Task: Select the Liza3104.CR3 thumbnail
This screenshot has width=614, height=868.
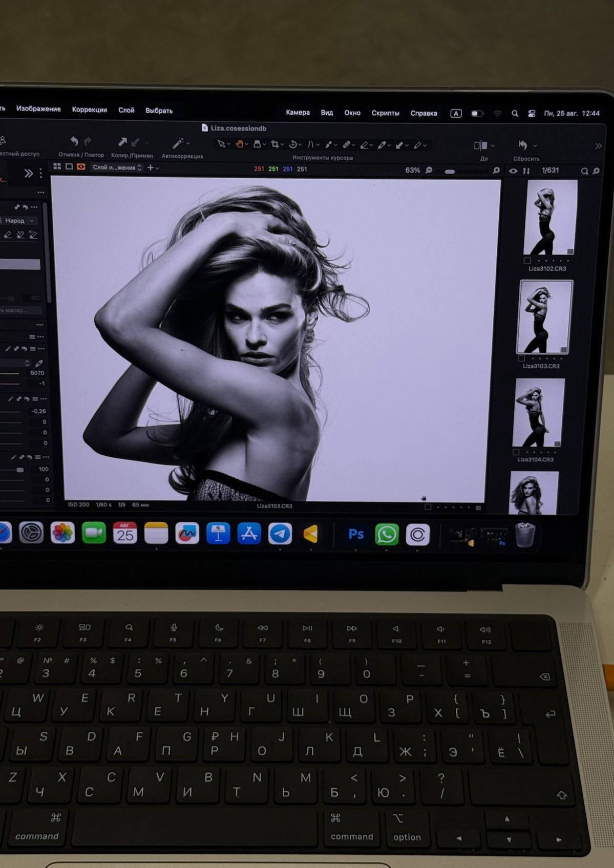Action: tap(539, 413)
